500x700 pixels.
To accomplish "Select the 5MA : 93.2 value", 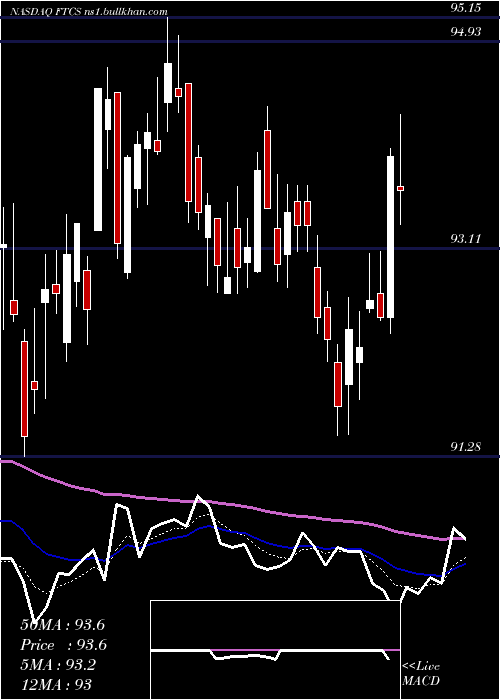I will 58,664.
